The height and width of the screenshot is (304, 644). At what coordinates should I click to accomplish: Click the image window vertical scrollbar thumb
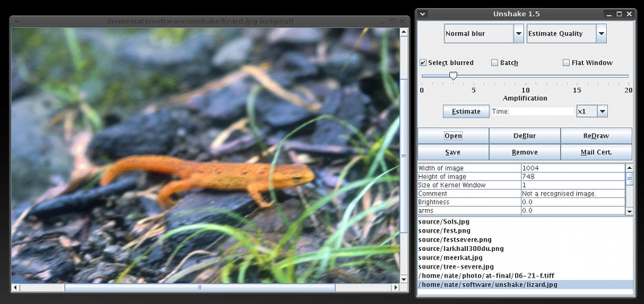[404, 156]
